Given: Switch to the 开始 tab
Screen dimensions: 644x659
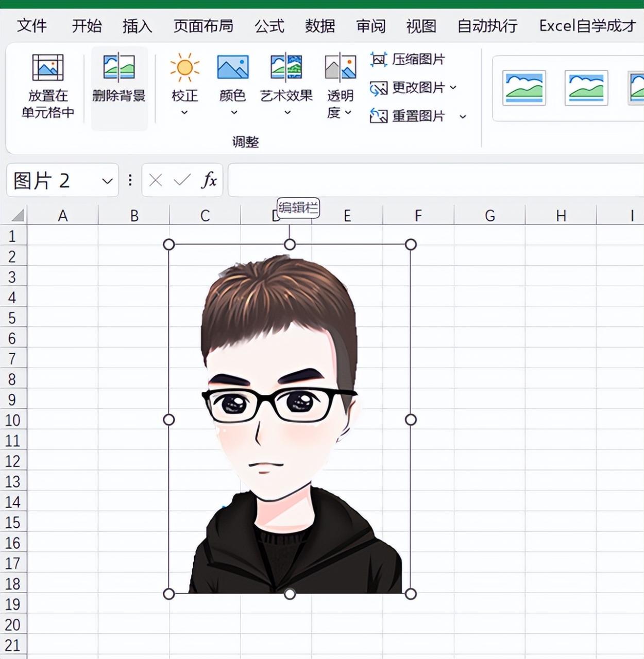Looking at the screenshot, I should pyautogui.click(x=87, y=26).
